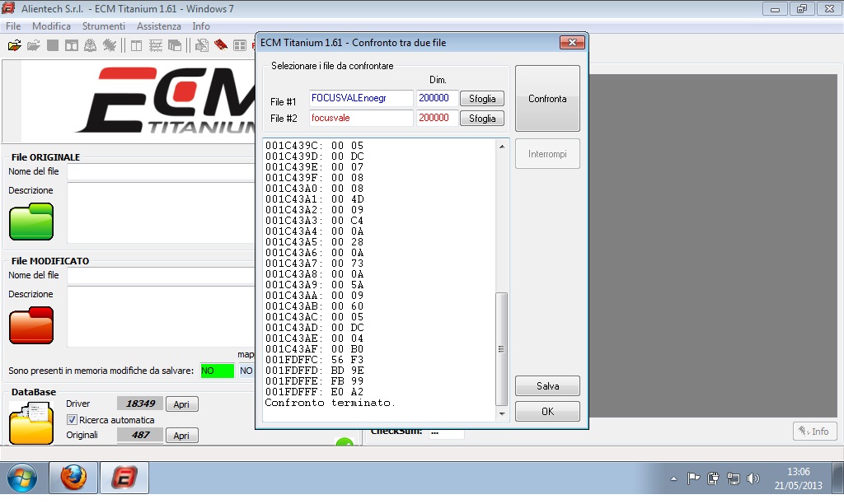844x504 pixels.
Task: Click the File #2 name field
Action: click(x=361, y=118)
